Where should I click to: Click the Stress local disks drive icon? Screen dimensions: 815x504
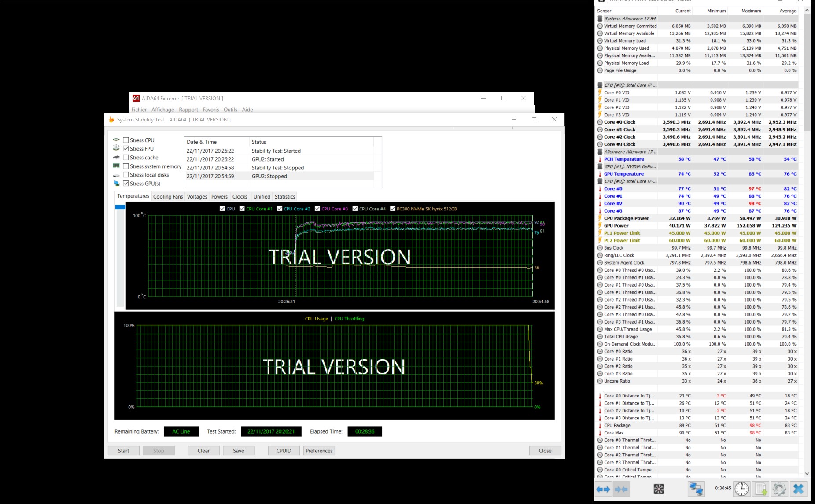(116, 175)
